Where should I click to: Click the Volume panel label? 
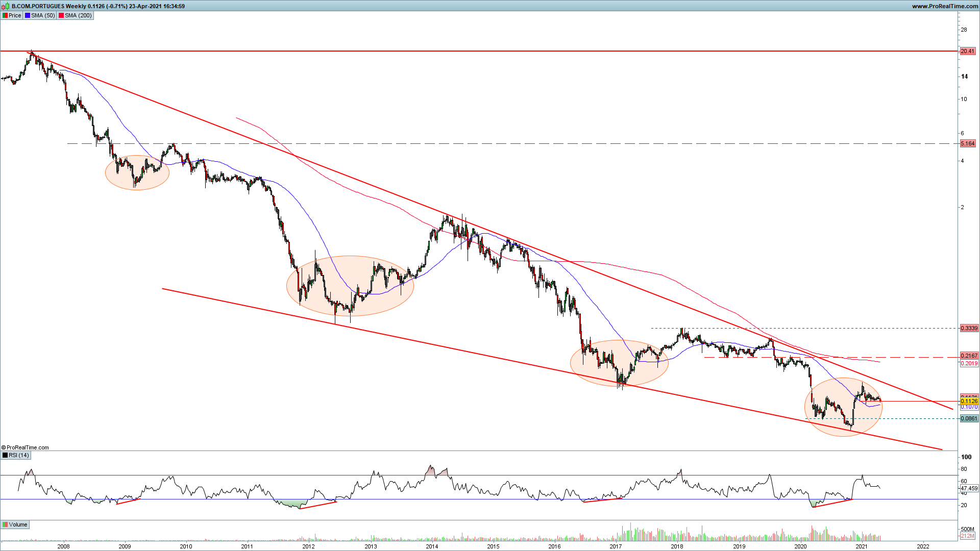pyautogui.click(x=18, y=524)
